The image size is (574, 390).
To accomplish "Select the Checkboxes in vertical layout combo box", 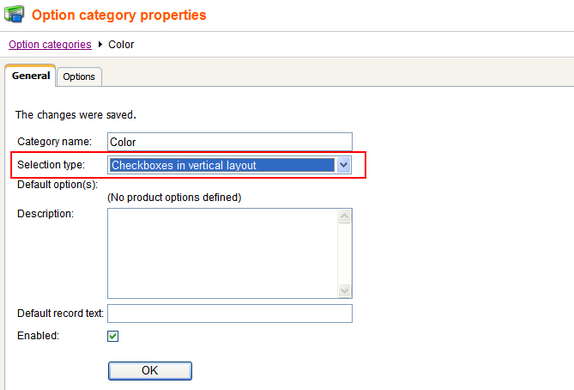I will click(x=230, y=165).
